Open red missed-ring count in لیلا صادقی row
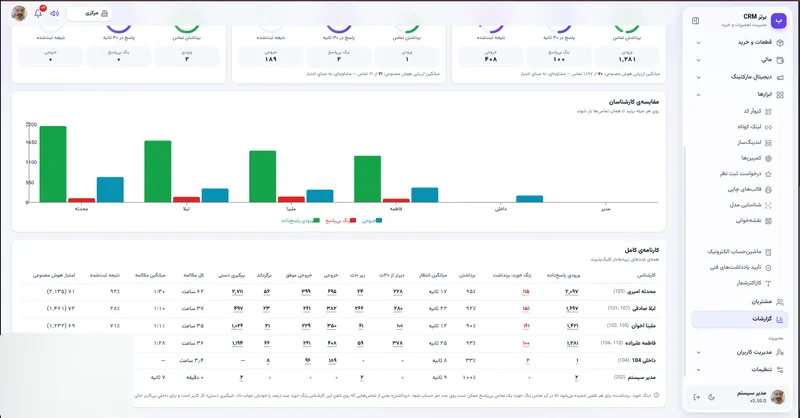This screenshot has width=800, height=418. point(526,309)
